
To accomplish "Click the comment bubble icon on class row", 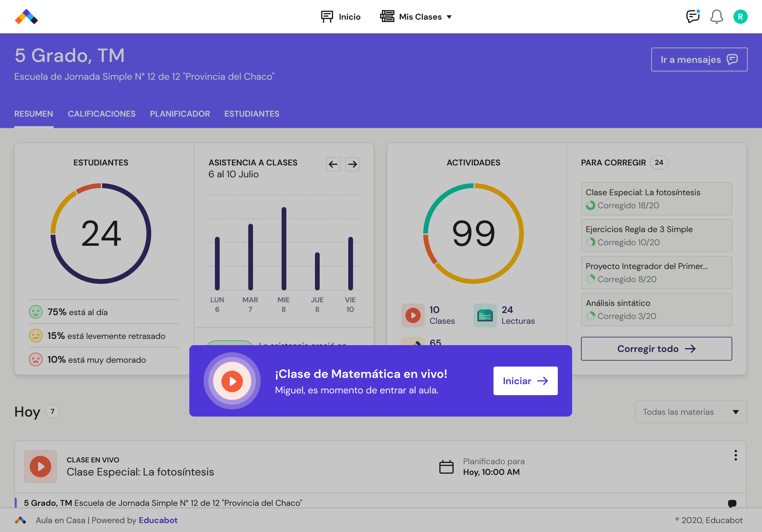I will [x=732, y=503].
